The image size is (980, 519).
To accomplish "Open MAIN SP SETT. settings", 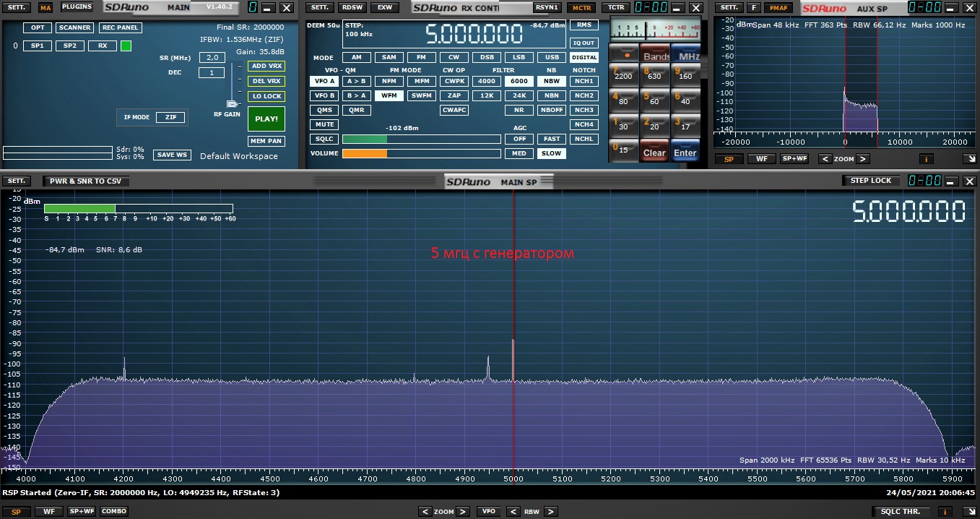I will tap(17, 181).
